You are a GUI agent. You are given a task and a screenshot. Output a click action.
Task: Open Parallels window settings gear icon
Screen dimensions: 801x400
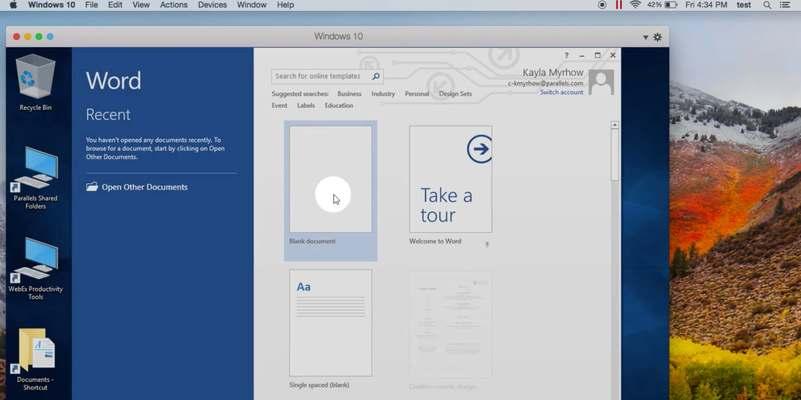coord(657,37)
